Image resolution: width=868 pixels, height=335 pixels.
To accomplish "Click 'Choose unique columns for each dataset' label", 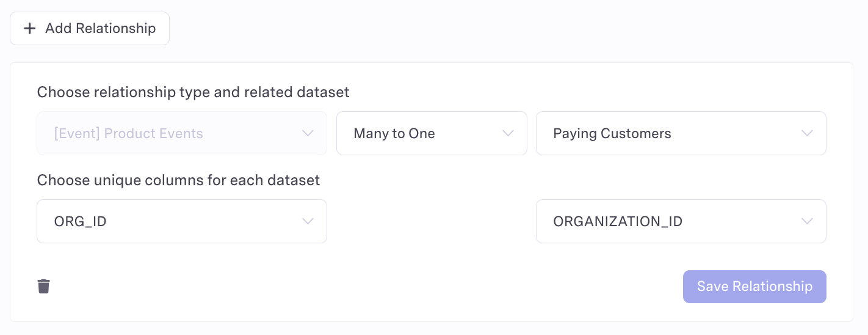I will pyautogui.click(x=178, y=180).
